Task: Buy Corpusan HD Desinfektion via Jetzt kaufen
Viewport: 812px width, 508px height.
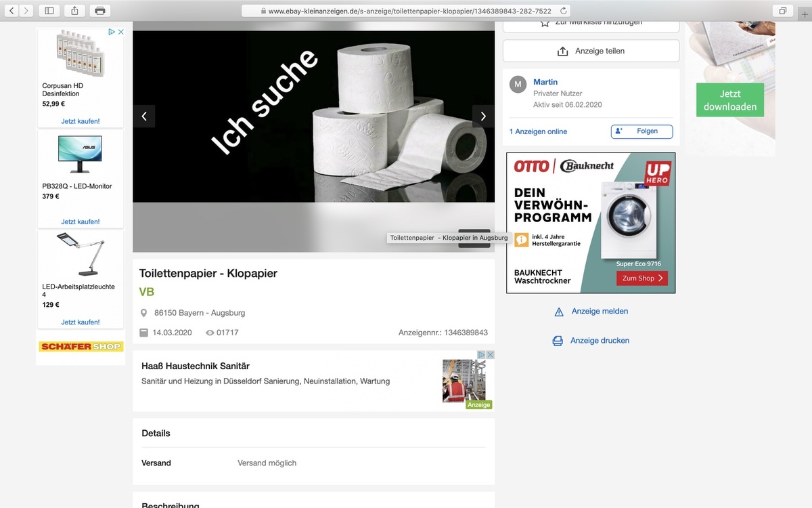Action: pyautogui.click(x=81, y=121)
